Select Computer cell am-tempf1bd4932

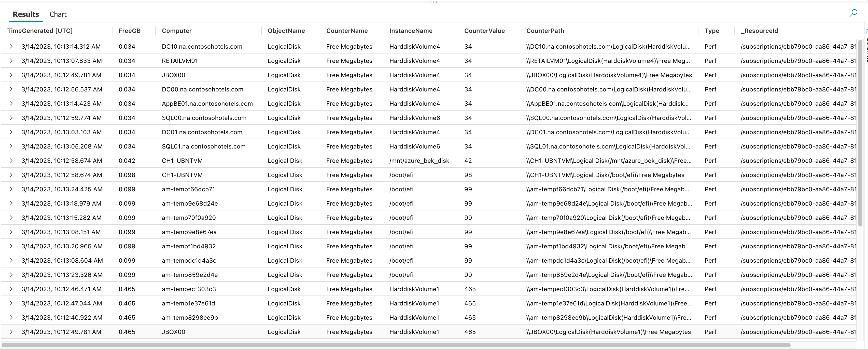pyautogui.click(x=189, y=246)
